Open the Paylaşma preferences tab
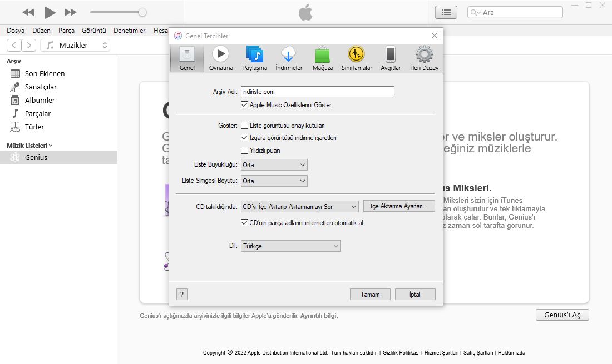The image size is (612, 364). pyautogui.click(x=255, y=59)
